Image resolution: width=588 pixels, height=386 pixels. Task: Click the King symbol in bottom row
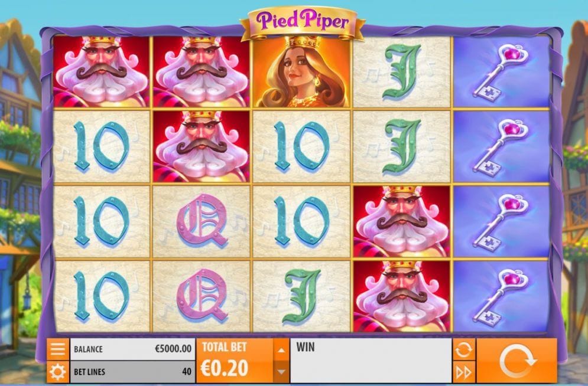tap(402, 296)
